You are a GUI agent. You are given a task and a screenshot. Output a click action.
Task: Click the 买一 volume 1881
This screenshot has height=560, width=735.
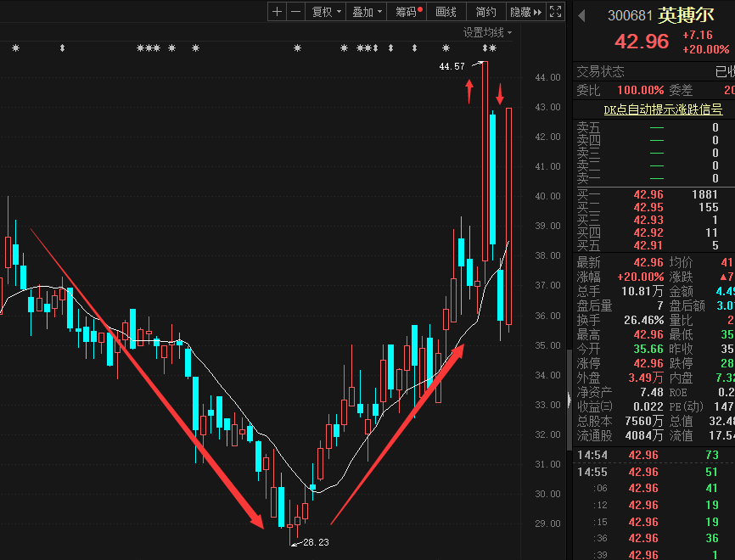[x=704, y=194]
